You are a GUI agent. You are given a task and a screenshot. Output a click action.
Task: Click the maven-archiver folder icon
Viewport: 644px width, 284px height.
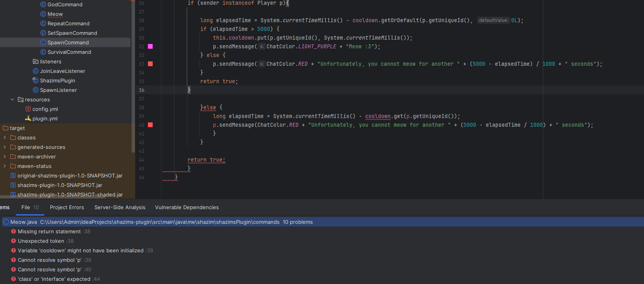pos(13,156)
